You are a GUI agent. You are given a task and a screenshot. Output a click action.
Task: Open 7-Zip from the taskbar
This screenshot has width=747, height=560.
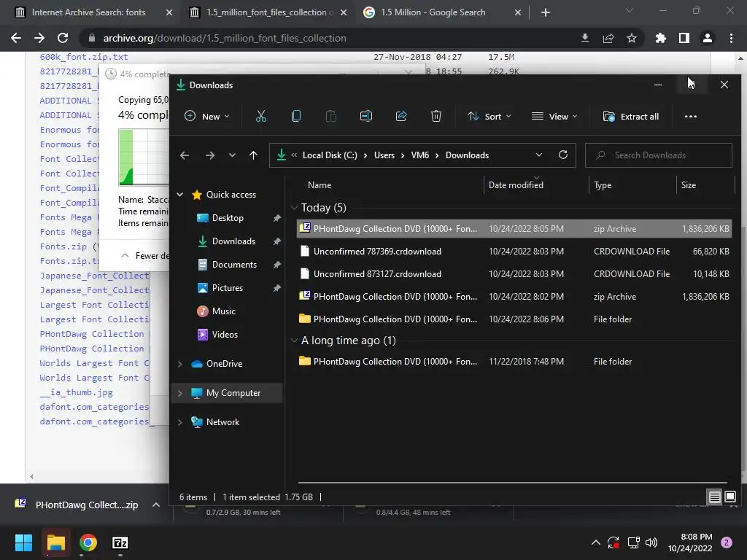(120, 542)
